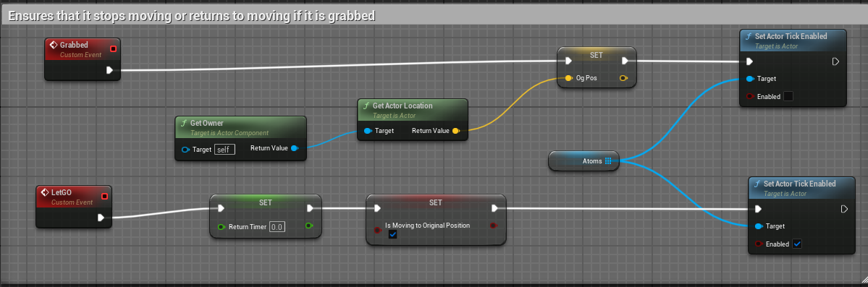Click the Get Owner Return Value pin
Image resolution: width=868 pixels, height=287 pixels.
[x=295, y=148]
